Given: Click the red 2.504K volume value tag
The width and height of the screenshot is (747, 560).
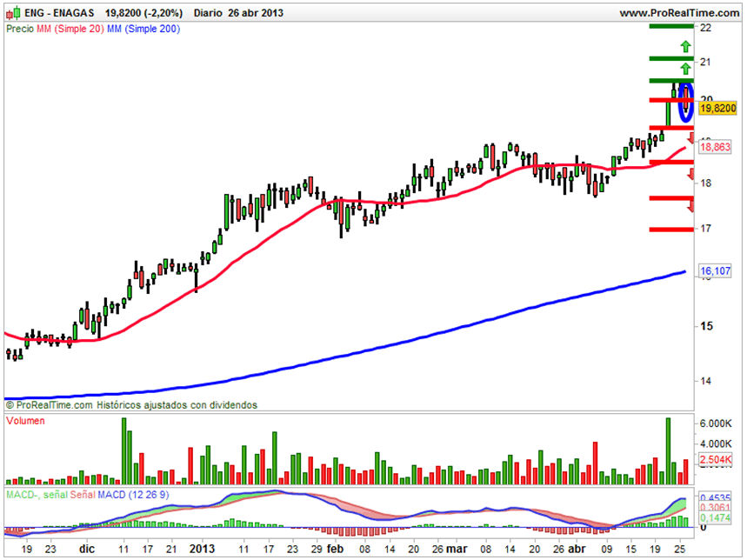Looking at the screenshot, I should pos(716,459).
